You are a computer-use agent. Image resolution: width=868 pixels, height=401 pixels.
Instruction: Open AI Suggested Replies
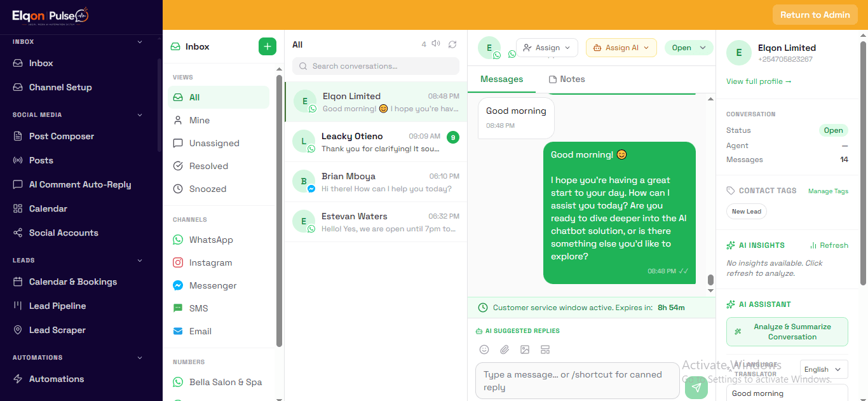(x=517, y=331)
